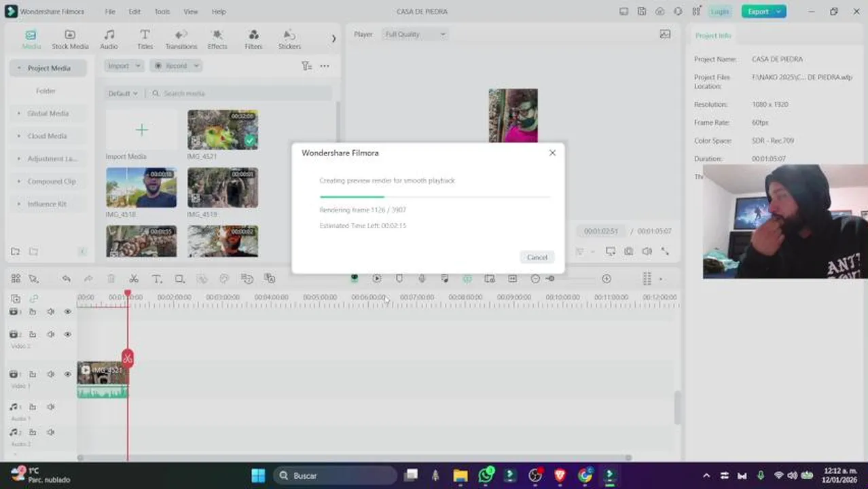
Task: Switch to the Stock Media tab
Action: pyautogui.click(x=70, y=39)
